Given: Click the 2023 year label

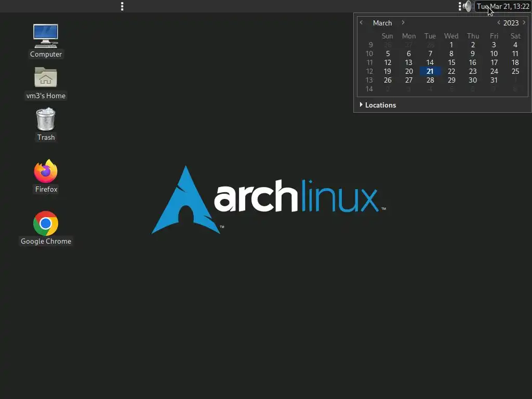Looking at the screenshot, I should [511, 23].
